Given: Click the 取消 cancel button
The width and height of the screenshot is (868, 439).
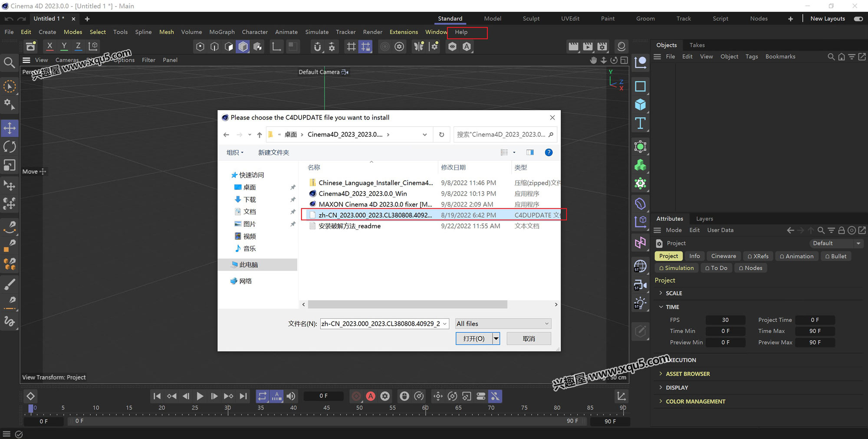Looking at the screenshot, I should click(529, 338).
